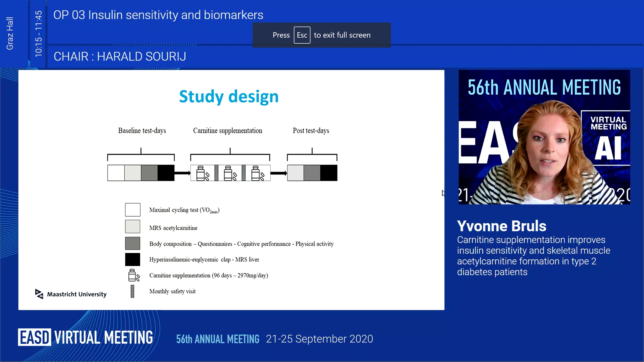Click the Maastricht University logo
Viewport: 644px width, 362px height.
(x=71, y=294)
